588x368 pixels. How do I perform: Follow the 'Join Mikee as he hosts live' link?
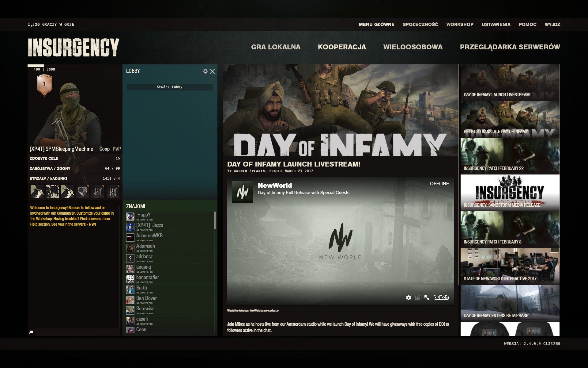[249, 324]
